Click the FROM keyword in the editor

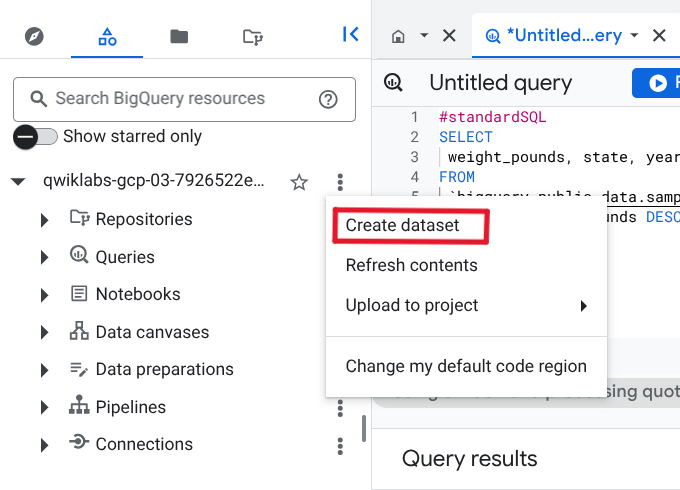[457, 177]
